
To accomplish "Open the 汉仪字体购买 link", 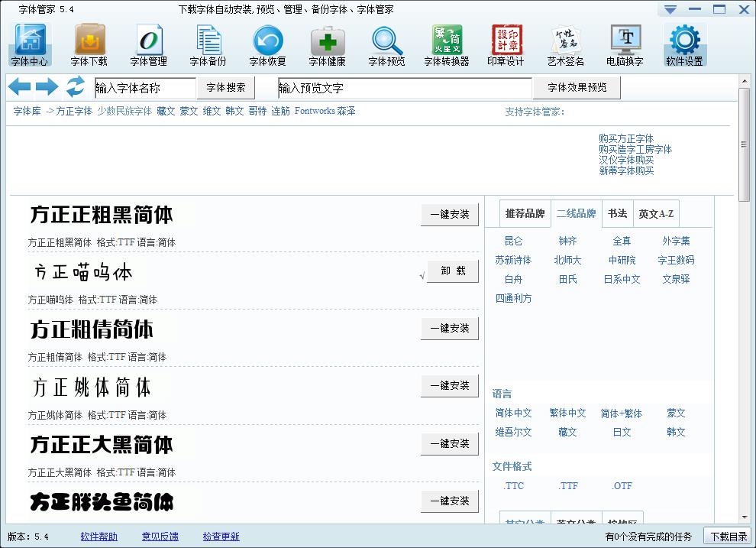I will click(x=626, y=161).
